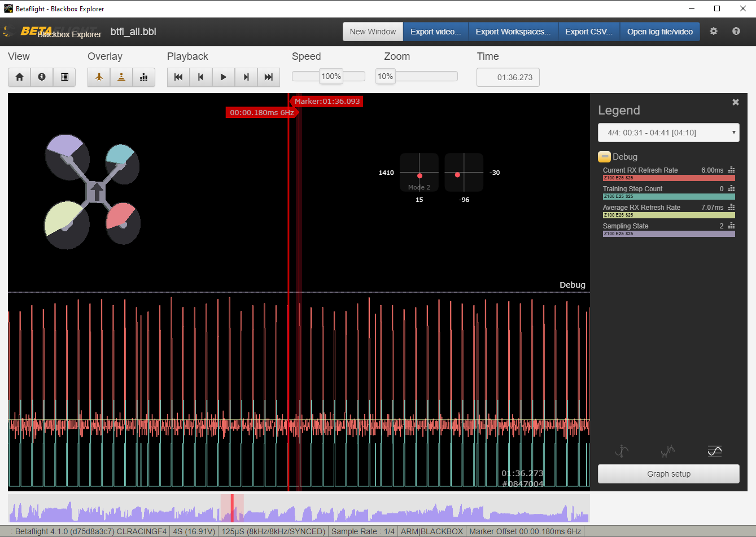Click the sine-wave graph icon above Graph setup
Screen dimensions: 756x537
(x=714, y=451)
